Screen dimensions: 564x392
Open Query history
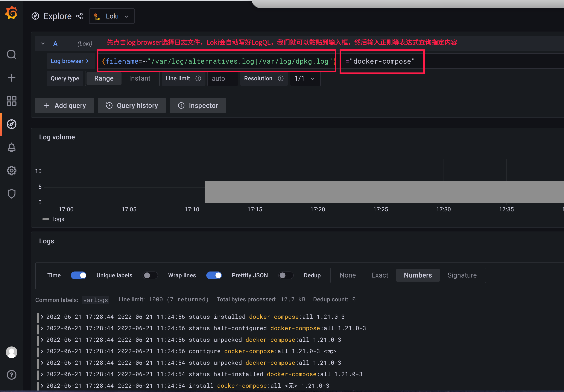tap(132, 105)
